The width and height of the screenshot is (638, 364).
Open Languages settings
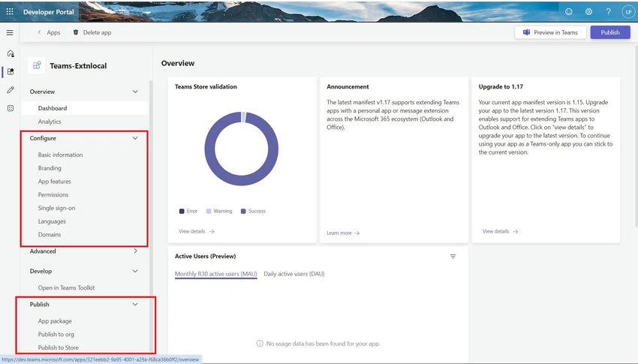pos(52,221)
